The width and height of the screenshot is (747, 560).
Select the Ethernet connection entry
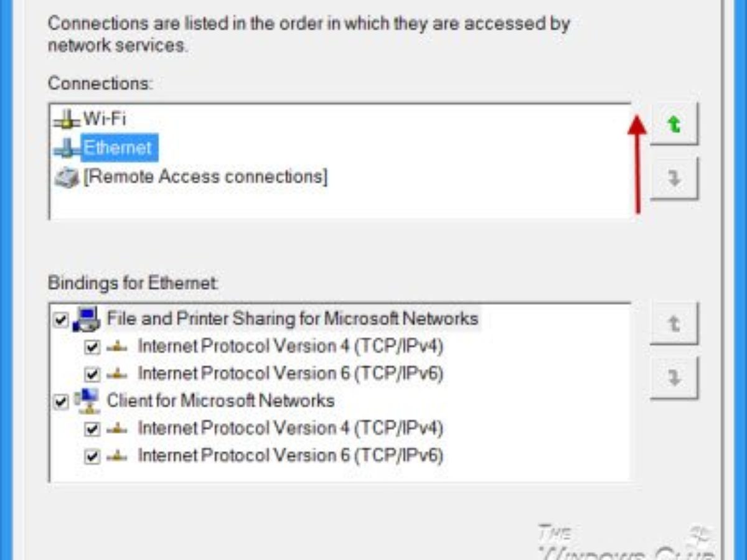pyautogui.click(x=118, y=148)
